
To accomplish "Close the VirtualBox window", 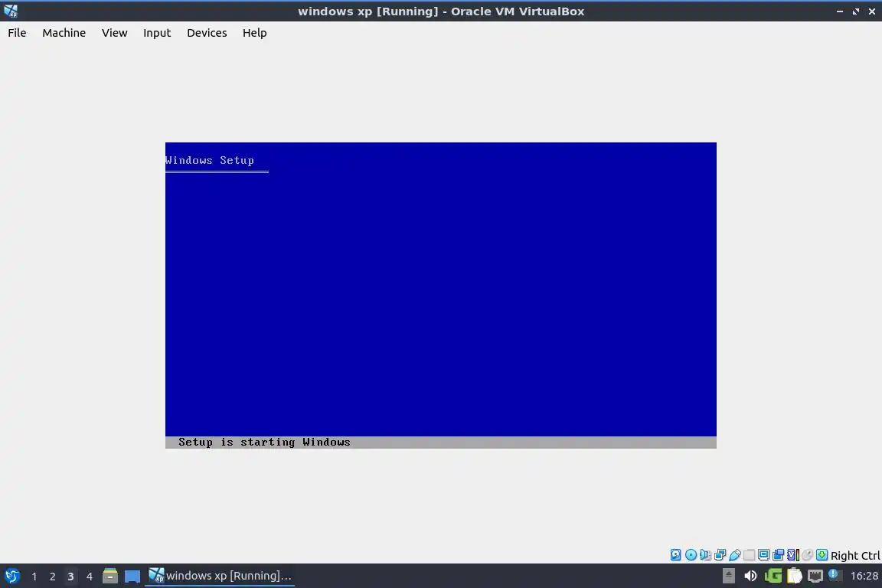I will 872,11.
